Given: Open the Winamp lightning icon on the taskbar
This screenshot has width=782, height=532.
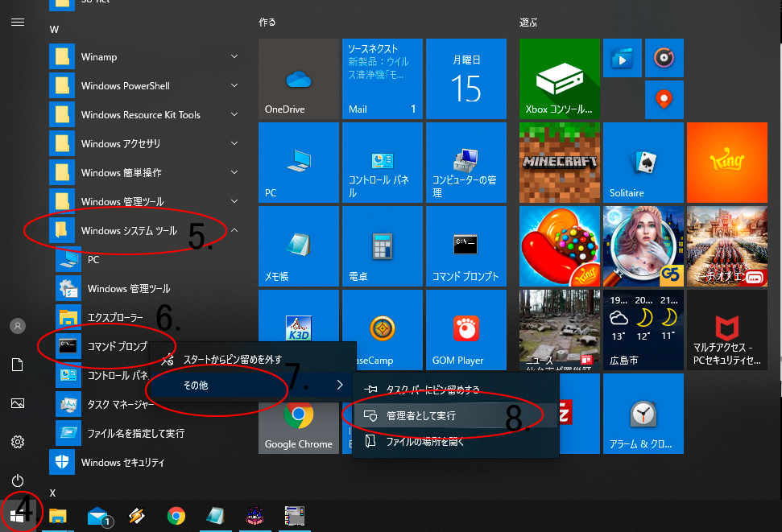Looking at the screenshot, I should pyautogui.click(x=137, y=516).
